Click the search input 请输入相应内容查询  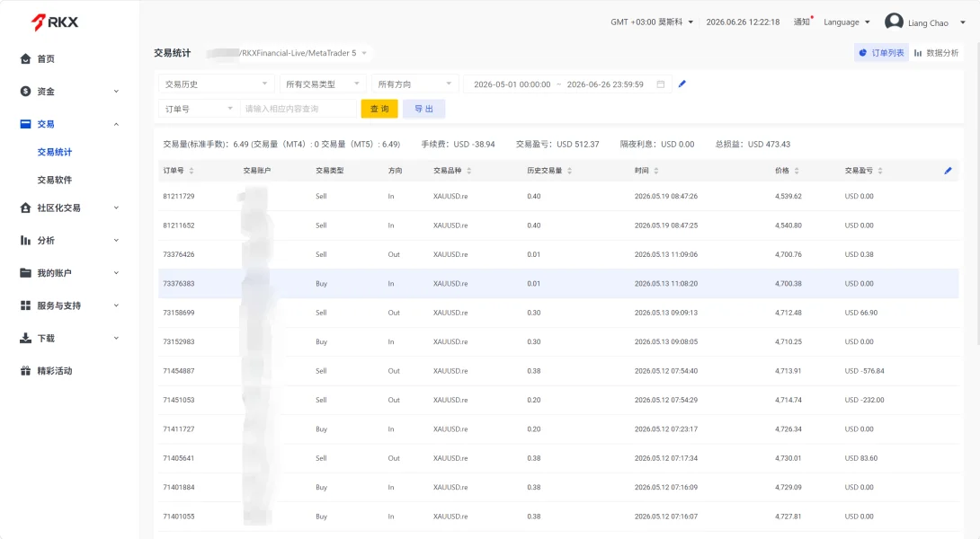[298, 109]
